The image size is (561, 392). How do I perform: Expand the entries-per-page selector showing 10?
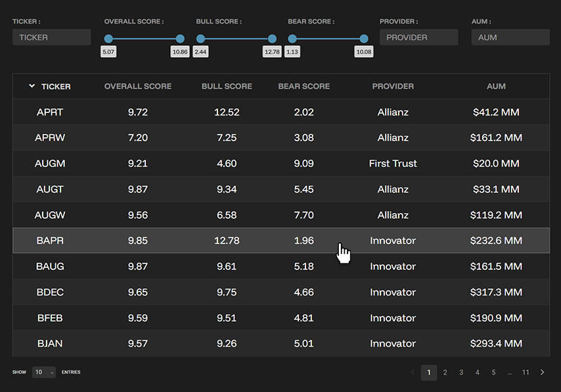pos(44,372)
